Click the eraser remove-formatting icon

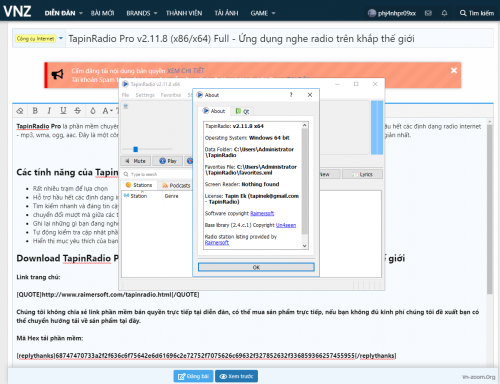point(20,111)
